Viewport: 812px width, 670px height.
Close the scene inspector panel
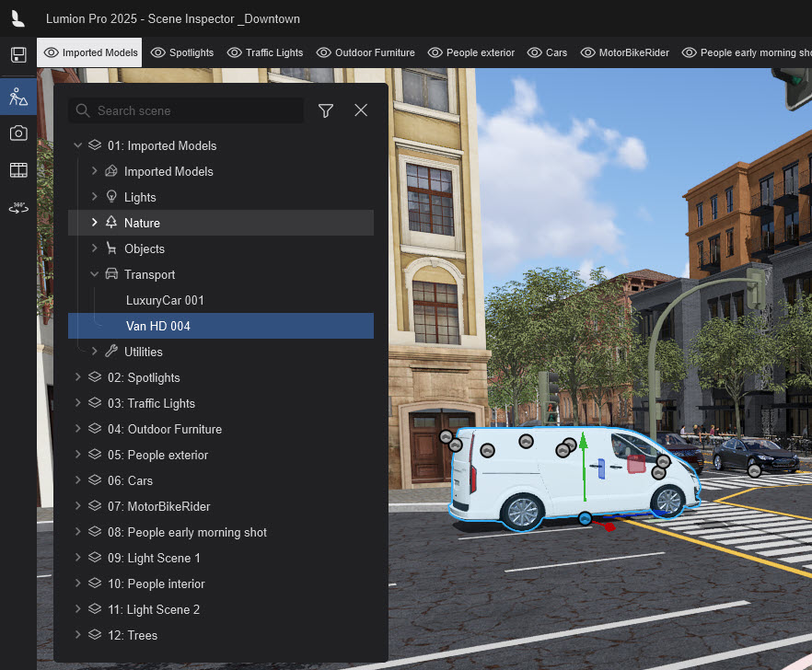pyautogui.click(x=360, y=110)
